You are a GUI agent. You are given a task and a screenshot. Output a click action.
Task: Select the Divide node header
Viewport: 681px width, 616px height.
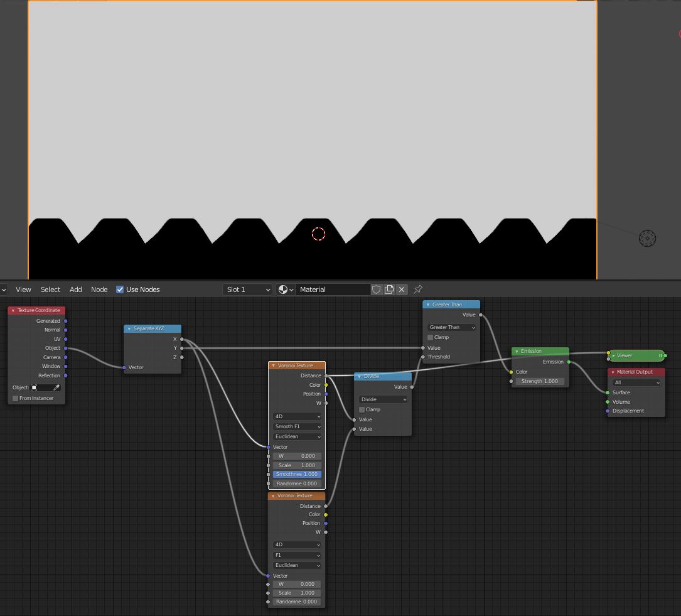(383, 377)
